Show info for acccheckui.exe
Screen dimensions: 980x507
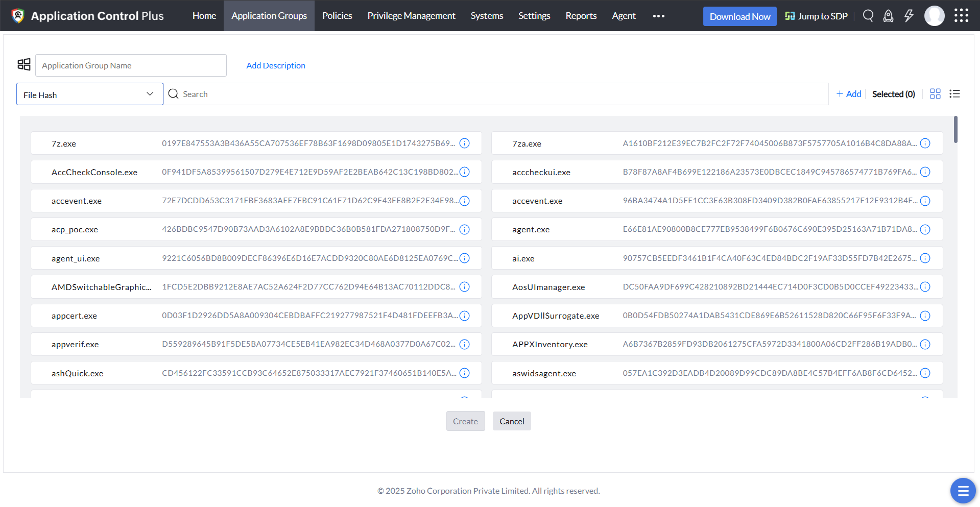tap(925, 172)
